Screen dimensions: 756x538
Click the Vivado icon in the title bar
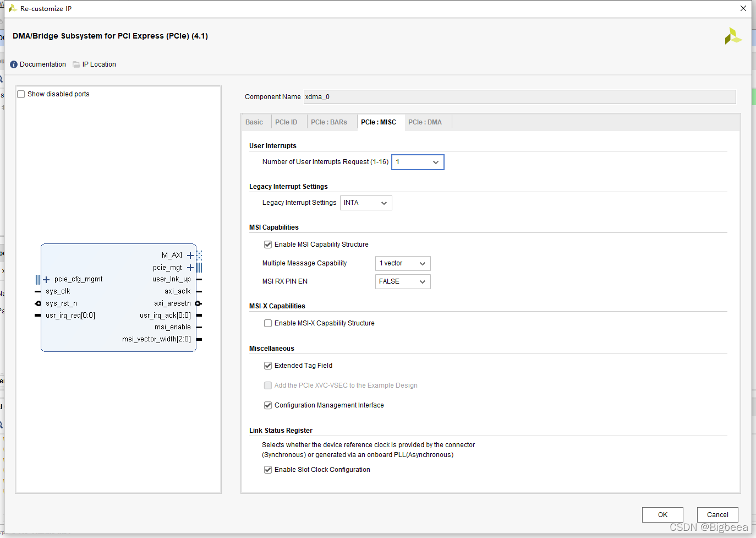coord(12,8)
